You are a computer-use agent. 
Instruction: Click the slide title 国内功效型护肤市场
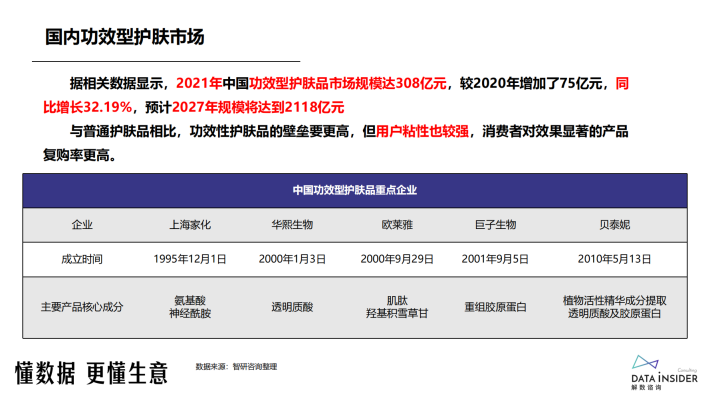(125, 37)
